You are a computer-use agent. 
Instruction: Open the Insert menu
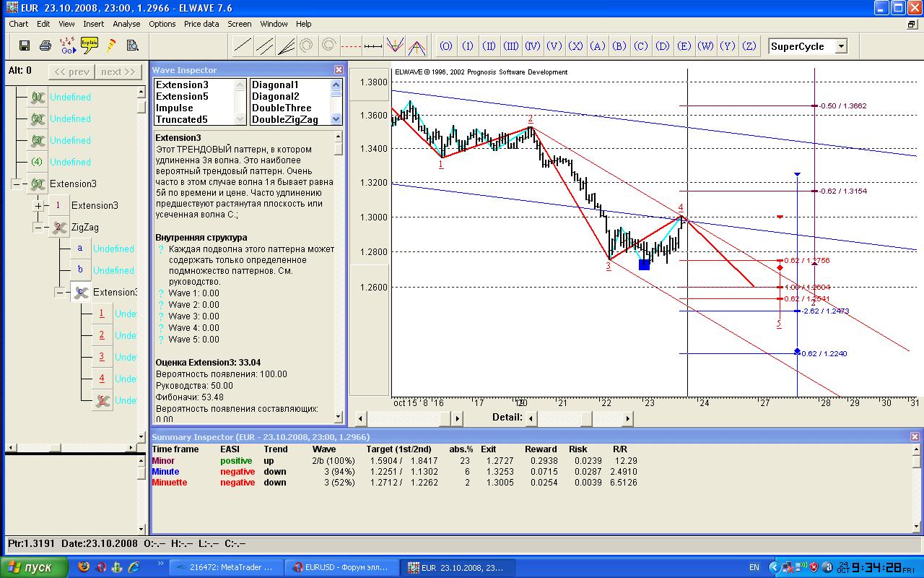[93, 24]
